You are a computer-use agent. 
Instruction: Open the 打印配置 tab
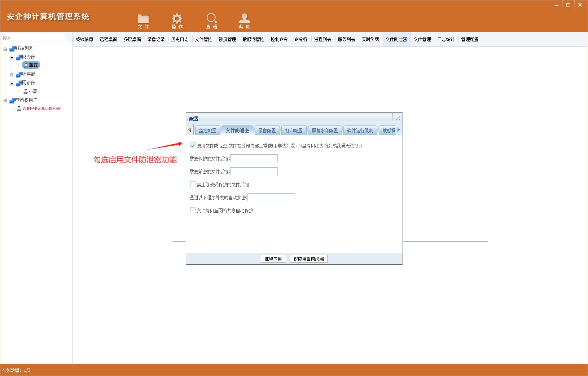point(294,131)
